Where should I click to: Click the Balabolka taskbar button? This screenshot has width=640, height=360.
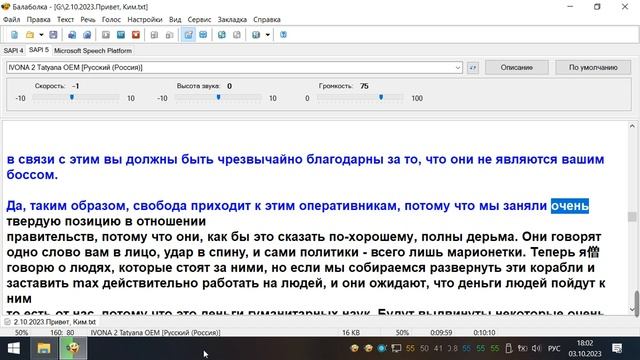point(73,349)
